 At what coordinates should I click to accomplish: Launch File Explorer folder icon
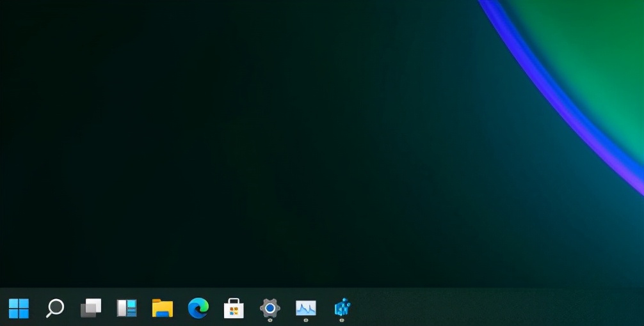(x=162, y=308)
